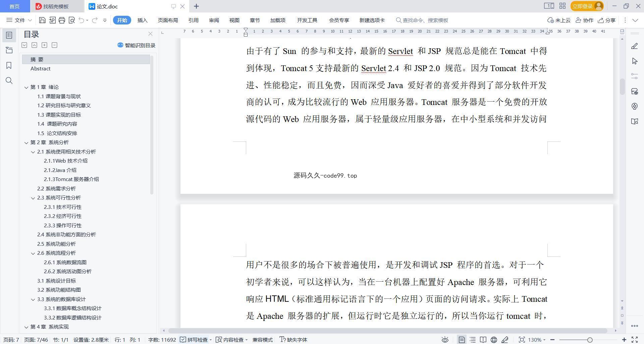Open the 审阅 ribbon tab

214,20
